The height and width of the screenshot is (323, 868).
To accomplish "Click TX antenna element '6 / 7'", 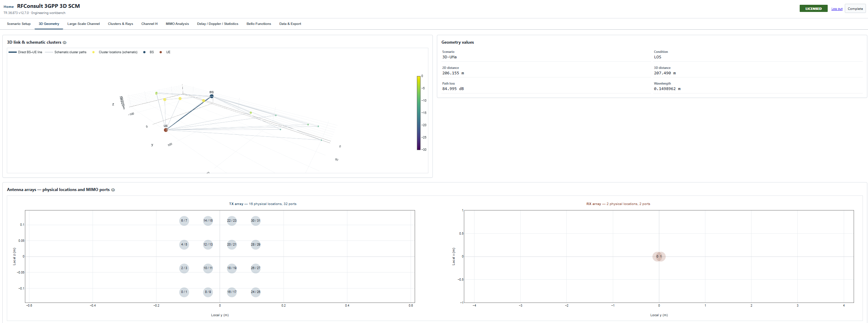I will click(x=184, y=221).
